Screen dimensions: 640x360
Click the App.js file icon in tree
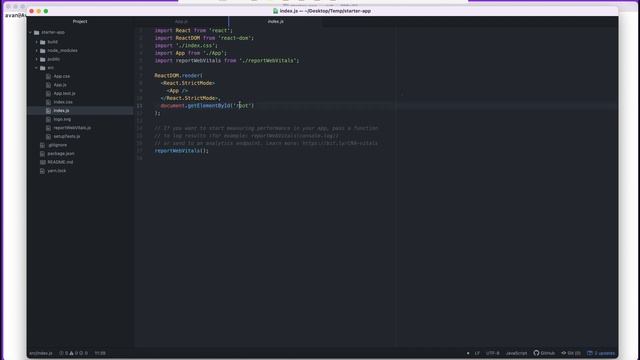(49, 85)
